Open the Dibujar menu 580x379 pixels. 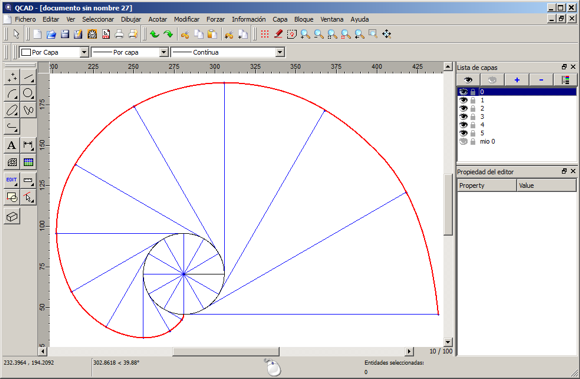point(131,19)
